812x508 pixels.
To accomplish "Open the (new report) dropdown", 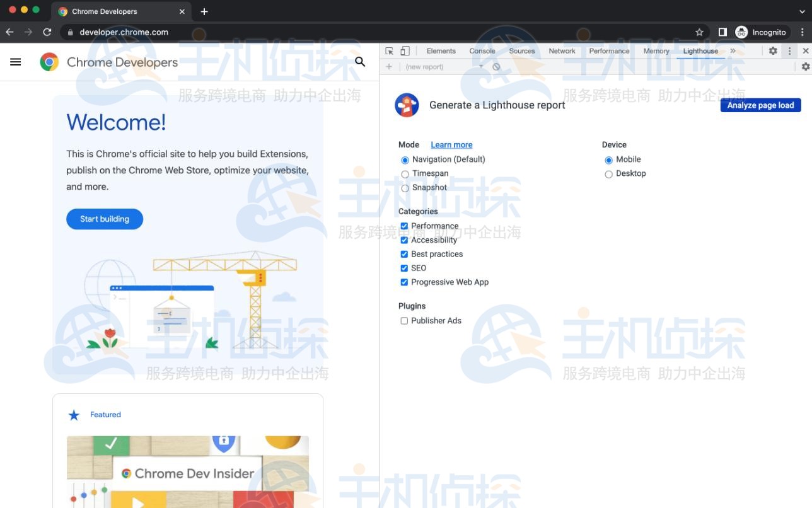I will 444,67.
